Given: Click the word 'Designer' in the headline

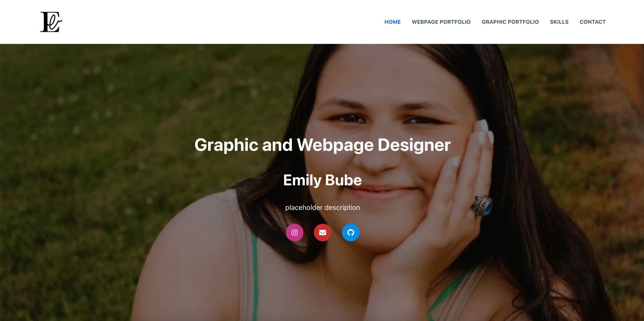Looking at the screenshot, I should click(414, 145).
